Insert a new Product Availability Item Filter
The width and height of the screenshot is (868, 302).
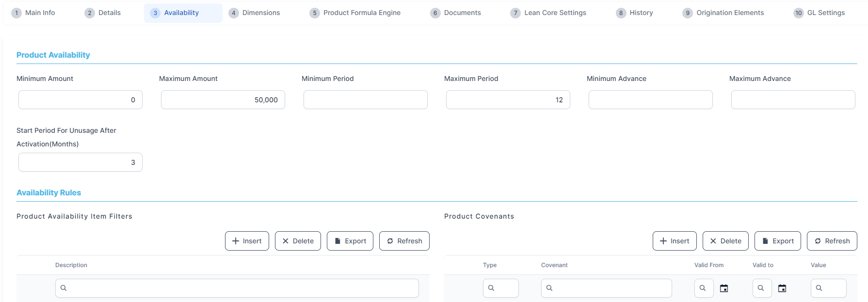click(x=247, y=241)
